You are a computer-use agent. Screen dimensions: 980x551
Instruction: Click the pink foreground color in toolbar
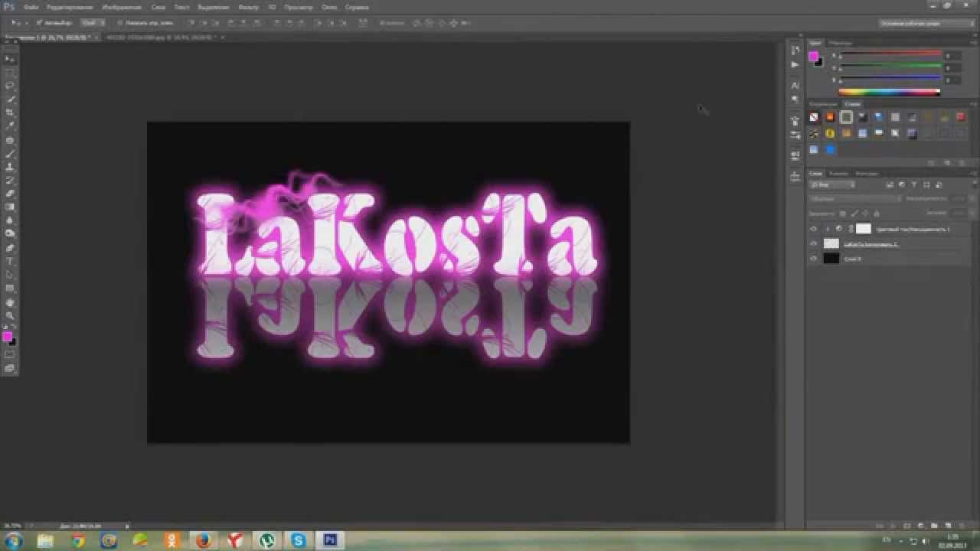coord(7,336)
